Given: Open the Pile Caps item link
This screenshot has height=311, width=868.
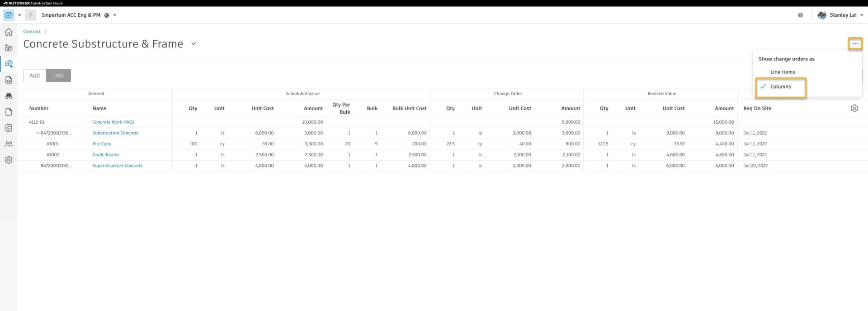Looking at the screenshot, I should pos(101,144).
